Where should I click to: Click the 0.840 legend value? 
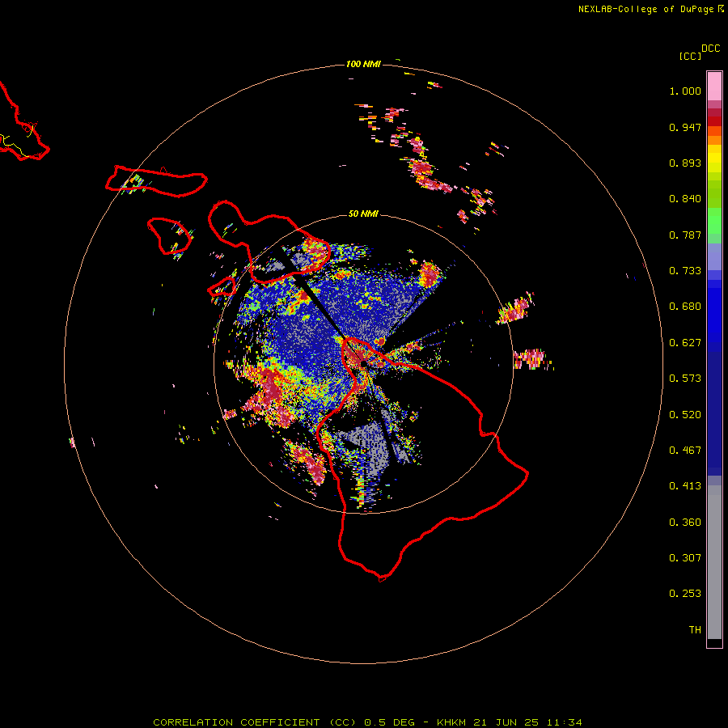point(685,199)
